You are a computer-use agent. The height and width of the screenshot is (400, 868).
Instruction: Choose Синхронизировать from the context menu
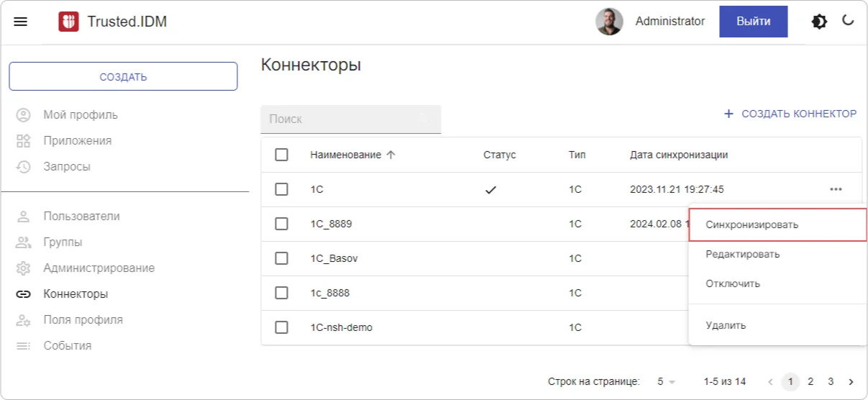pyautogui.click(x=752, y=224)
